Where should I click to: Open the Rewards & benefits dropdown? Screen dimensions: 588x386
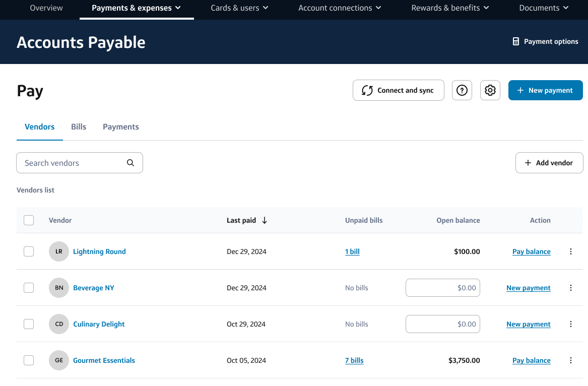[450, 8]
